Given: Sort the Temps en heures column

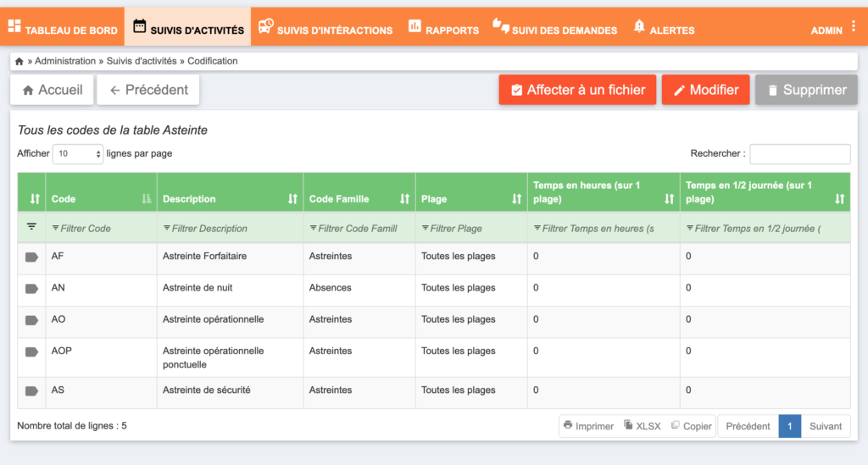Looking at the screenshot, I should point(670,198).
